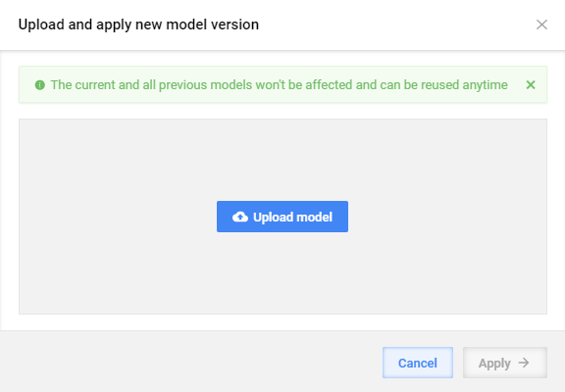This screenshot has width=565, height=392.
Task: Apply the new model version
Action: click(505, 363)
